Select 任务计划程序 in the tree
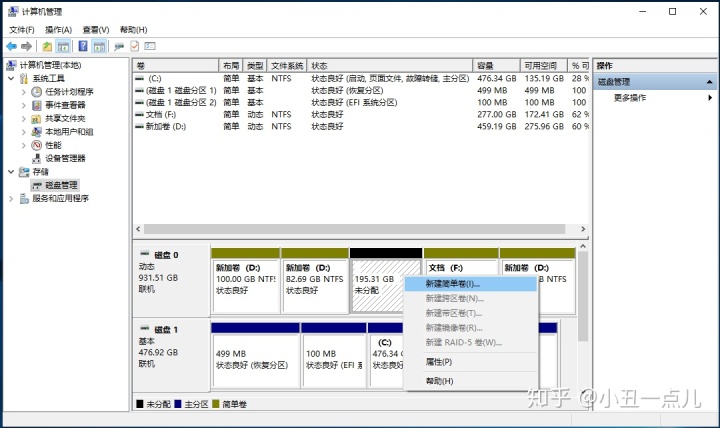The image size is (720, 428). point(69,92)
